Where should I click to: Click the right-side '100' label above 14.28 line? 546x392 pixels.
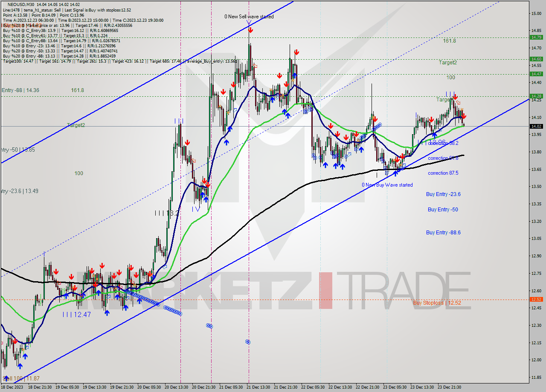[451, 78]
